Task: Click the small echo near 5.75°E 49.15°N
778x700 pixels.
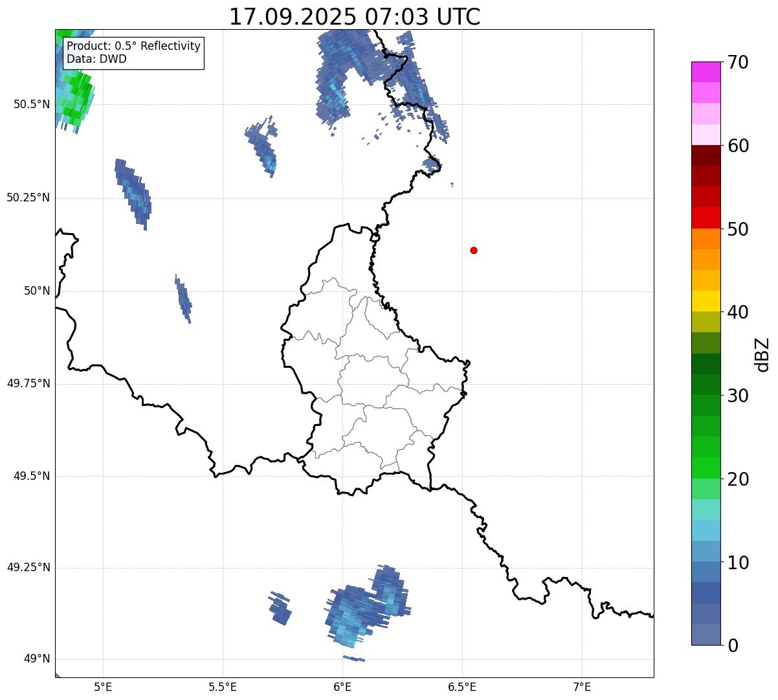Action: tap(280, 609)
